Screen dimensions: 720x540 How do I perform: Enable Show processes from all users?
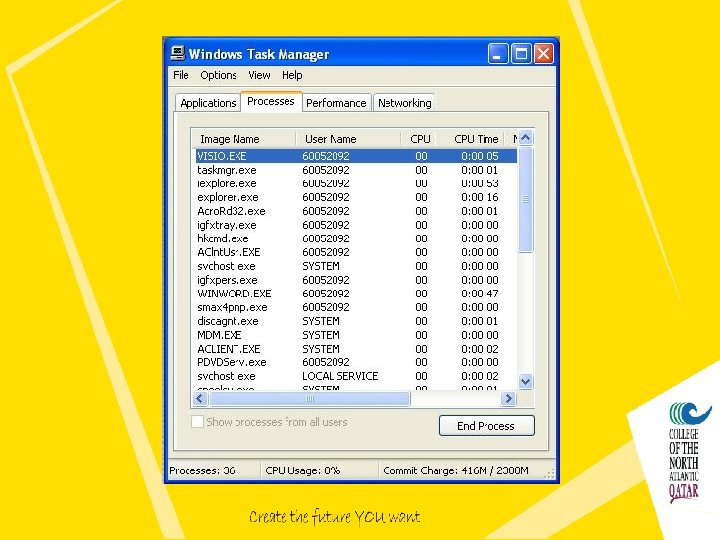click(197, 422)
